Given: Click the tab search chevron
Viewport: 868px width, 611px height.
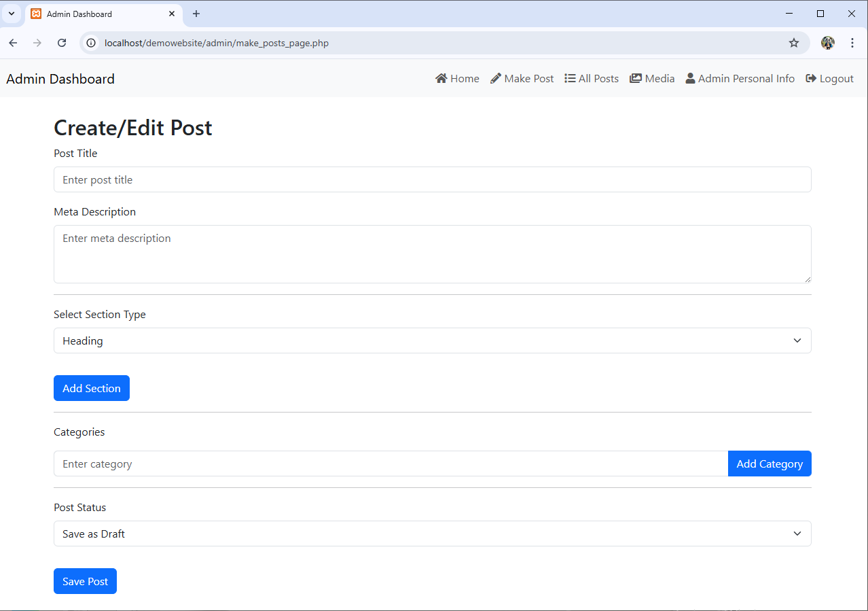Looking at the screenshot, I should (11, 13).
